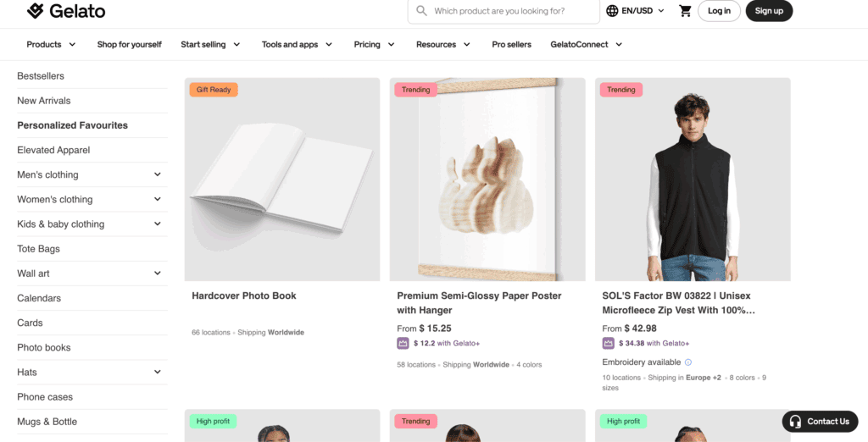Click Gelato+ crown icon under vest price
This screenshot has width=868, height=442.
coord(609,343)
